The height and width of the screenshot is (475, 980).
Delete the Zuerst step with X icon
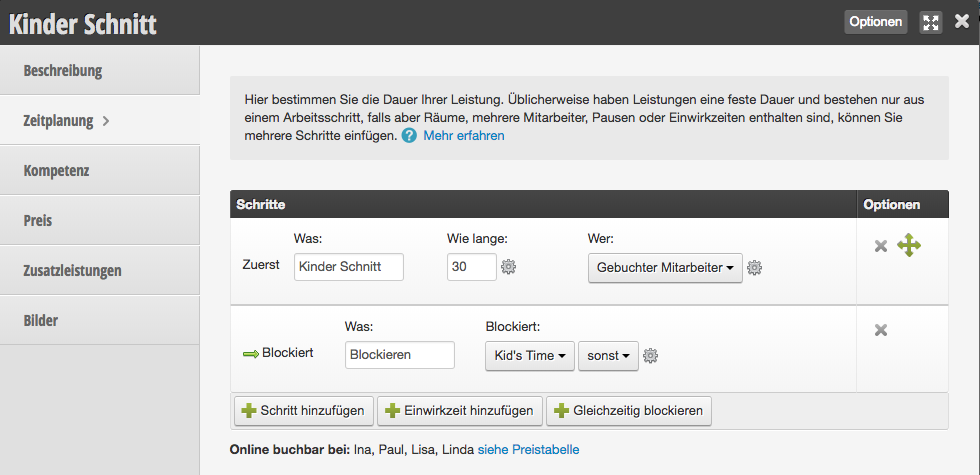click(x=881, y=246)
